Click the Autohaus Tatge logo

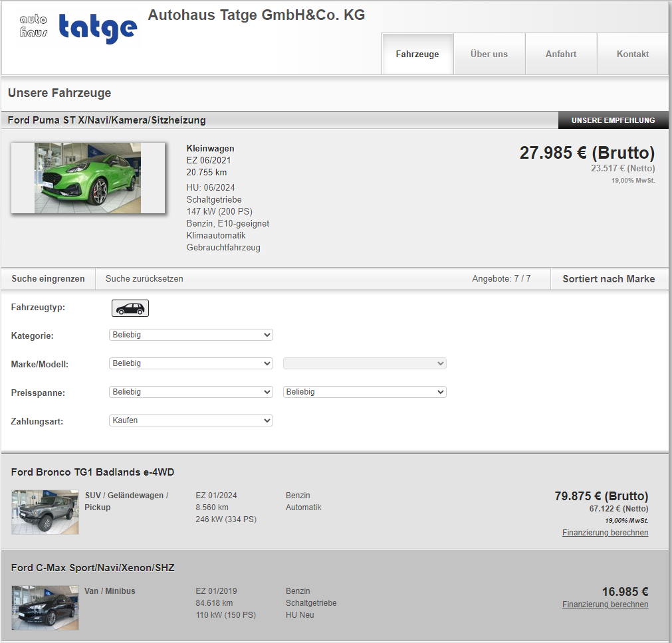(x=78, y=29)
